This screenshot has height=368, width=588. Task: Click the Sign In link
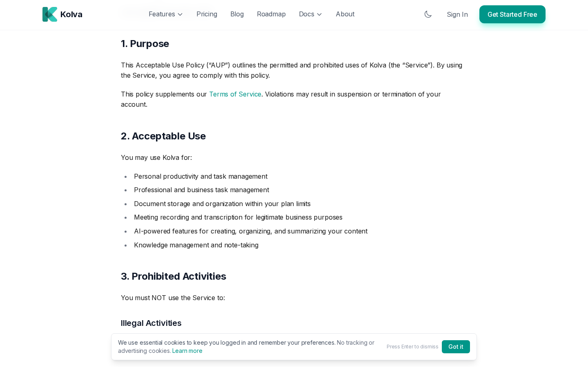pos(457,14)
